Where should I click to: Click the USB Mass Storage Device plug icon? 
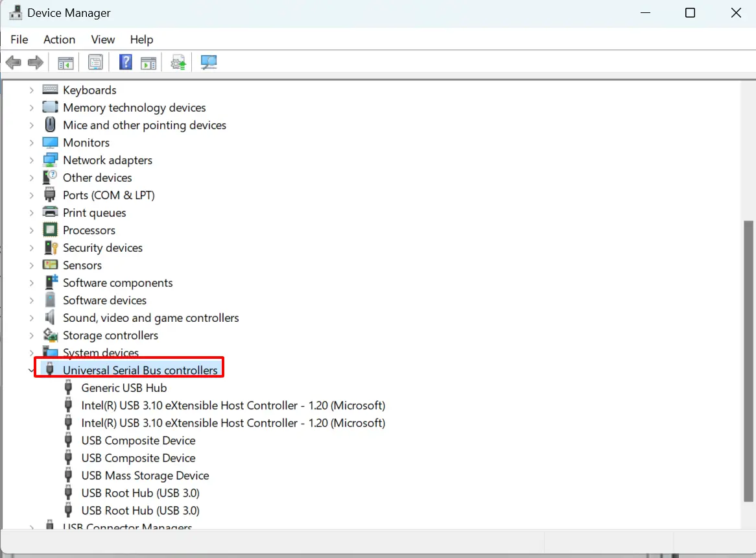[x=69, y=475]
